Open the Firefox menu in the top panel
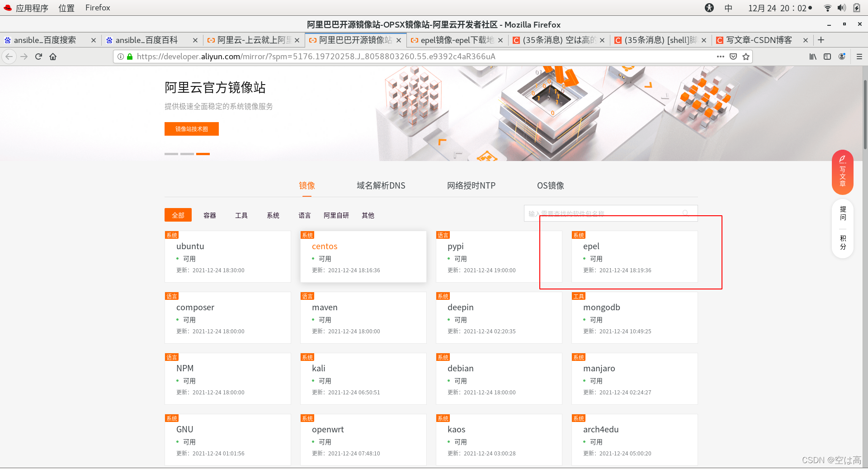 click(98, 8)
